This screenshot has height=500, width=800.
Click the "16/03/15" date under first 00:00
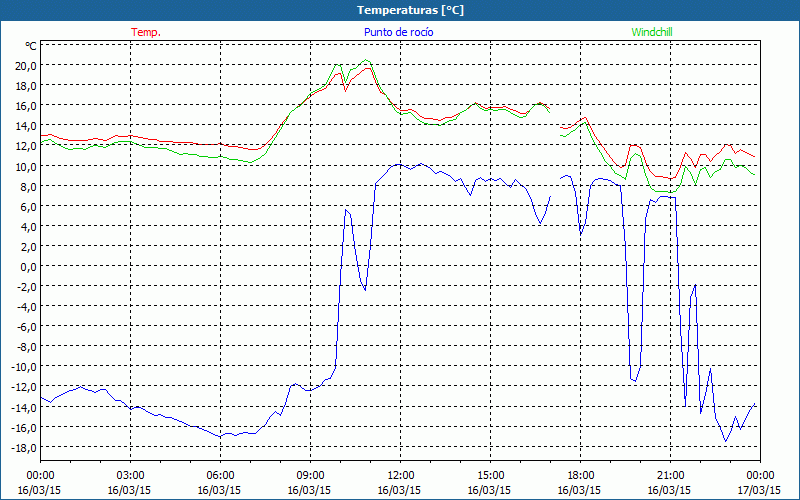coord(39,490)
